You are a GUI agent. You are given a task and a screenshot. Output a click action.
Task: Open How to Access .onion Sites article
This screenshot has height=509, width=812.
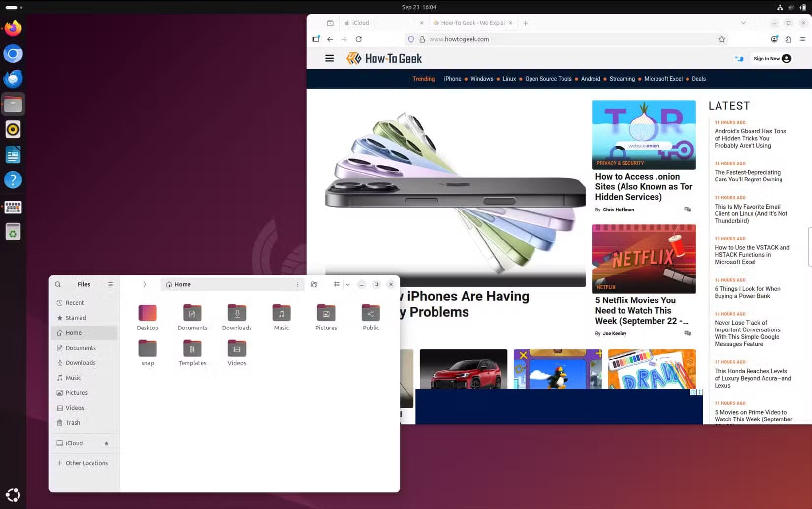[x=644, y=187]
